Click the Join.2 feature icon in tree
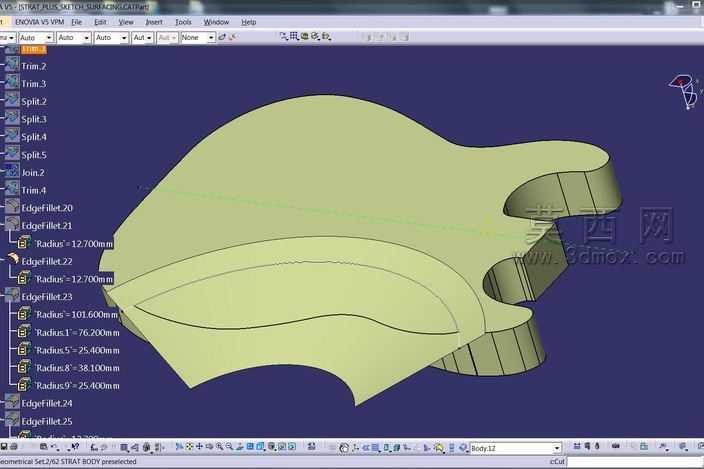The image size is (704, 469). tap(12, 171)
